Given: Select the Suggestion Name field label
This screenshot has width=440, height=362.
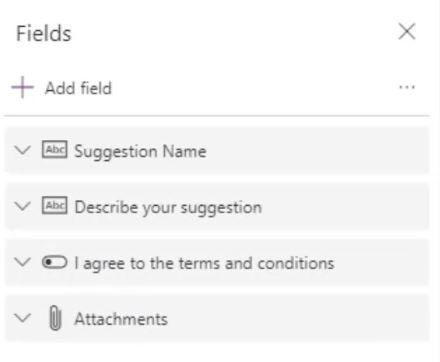Looking at the screenshot, I should click(140, 152).
